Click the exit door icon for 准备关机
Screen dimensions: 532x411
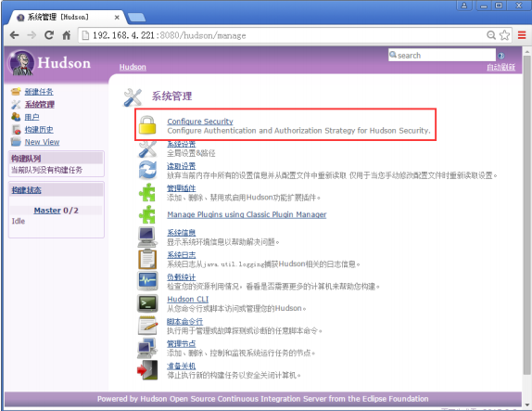[147, 370]
